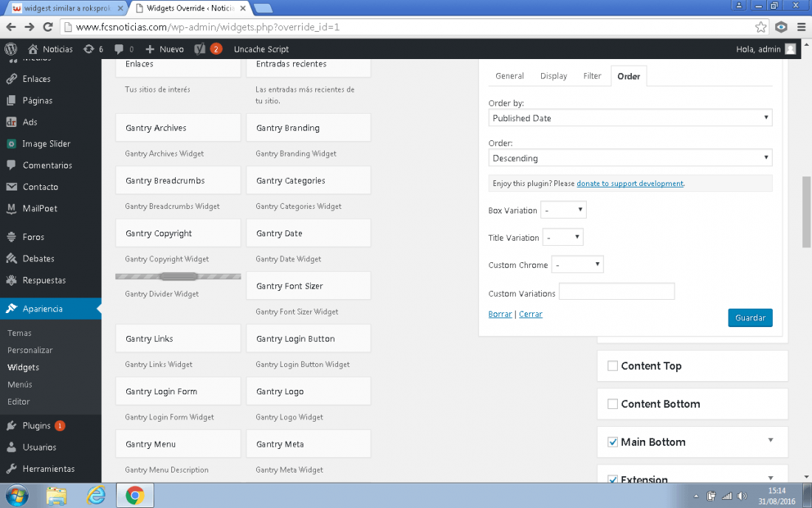The width and height of the screenshot is (812, 508).
Task: Click the eye extension icon
Action: [781, 27]
